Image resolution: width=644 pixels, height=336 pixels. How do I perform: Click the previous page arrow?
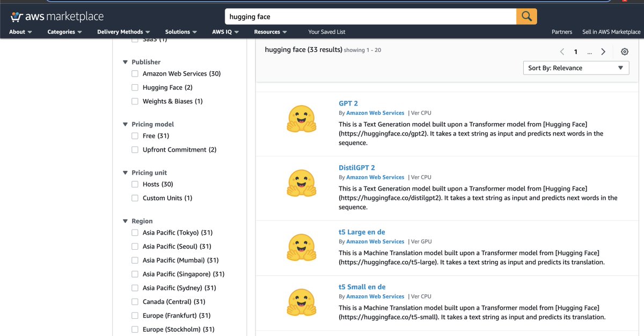562,52
